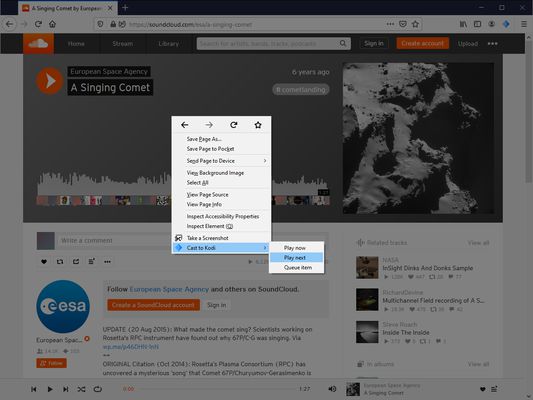Select Inspect Accessibility Properties
Viewport: 533px width, 400px height.
[x=221, y=216]
